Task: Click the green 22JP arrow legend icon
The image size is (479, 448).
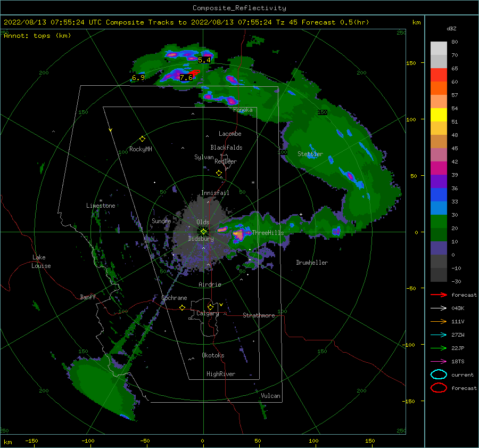Action: (x=439, y=348)
